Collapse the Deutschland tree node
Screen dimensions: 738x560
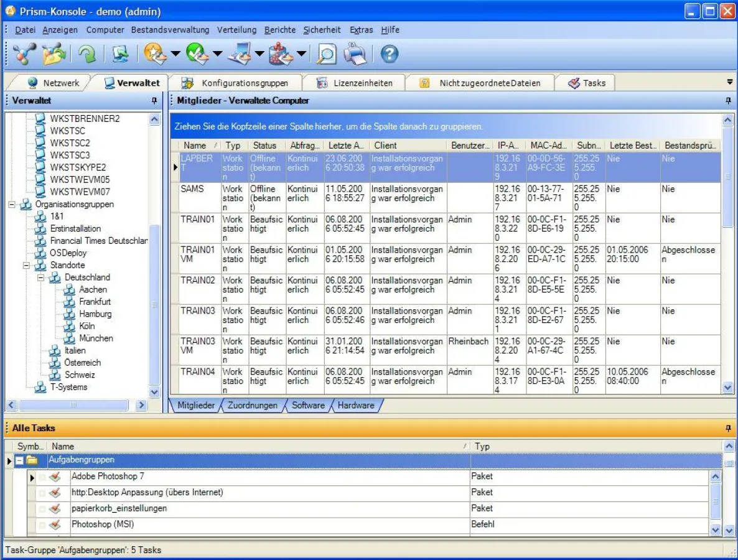41,278
